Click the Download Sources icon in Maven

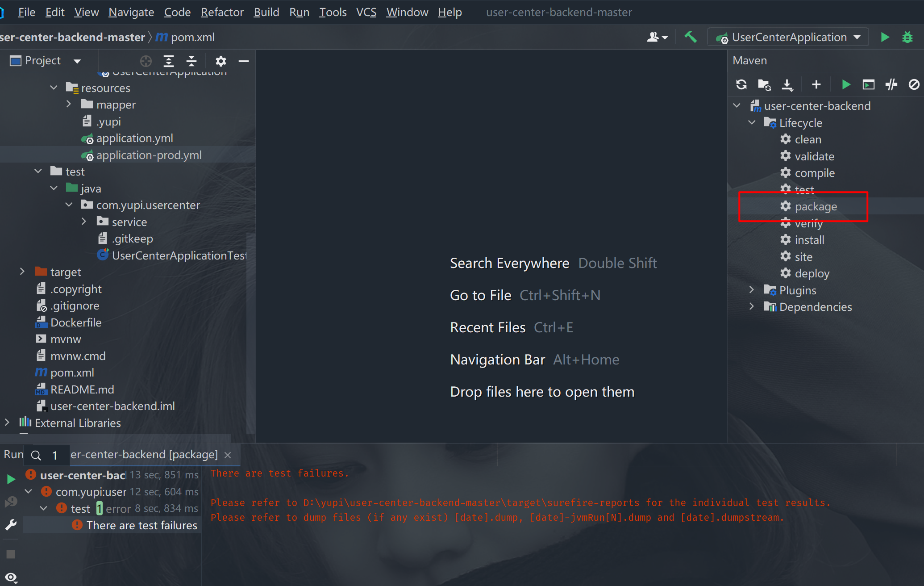787,84
